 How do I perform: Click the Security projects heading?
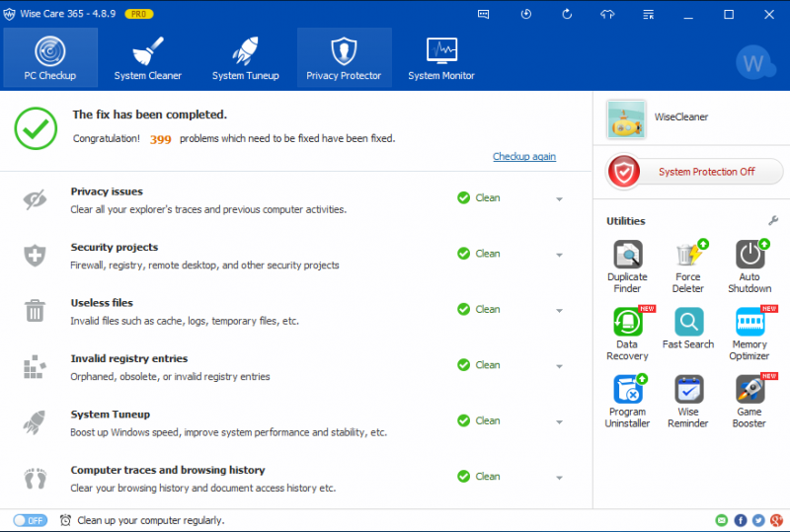(115, 248)
